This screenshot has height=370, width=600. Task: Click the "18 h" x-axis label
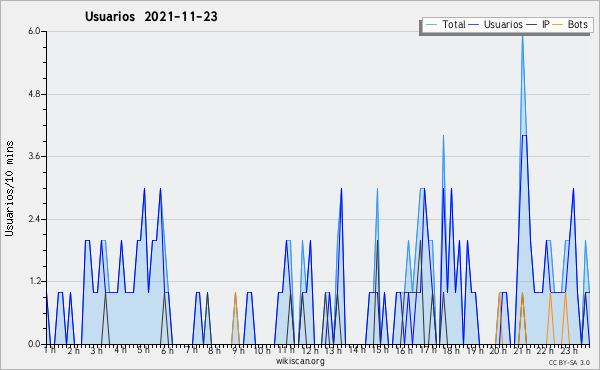coord(452,350)
